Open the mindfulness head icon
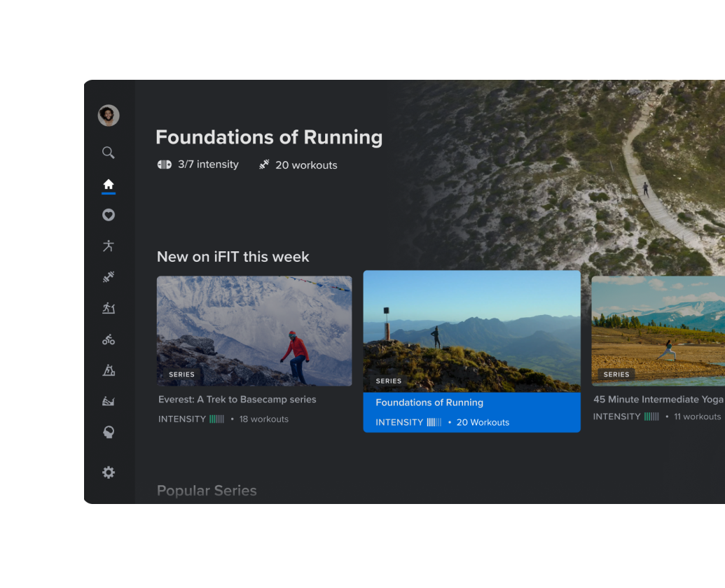 (109, 433)
